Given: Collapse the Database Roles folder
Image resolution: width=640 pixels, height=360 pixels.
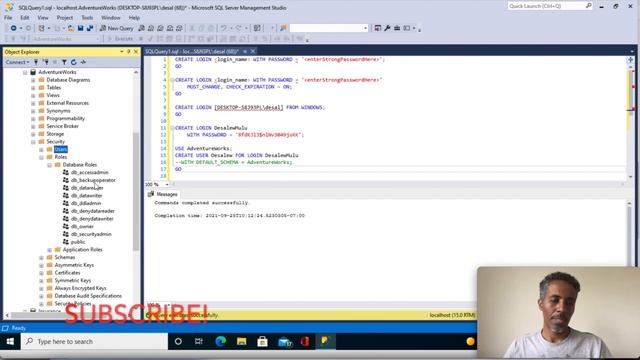Looking at the screenshot, I should pos(50,165).
